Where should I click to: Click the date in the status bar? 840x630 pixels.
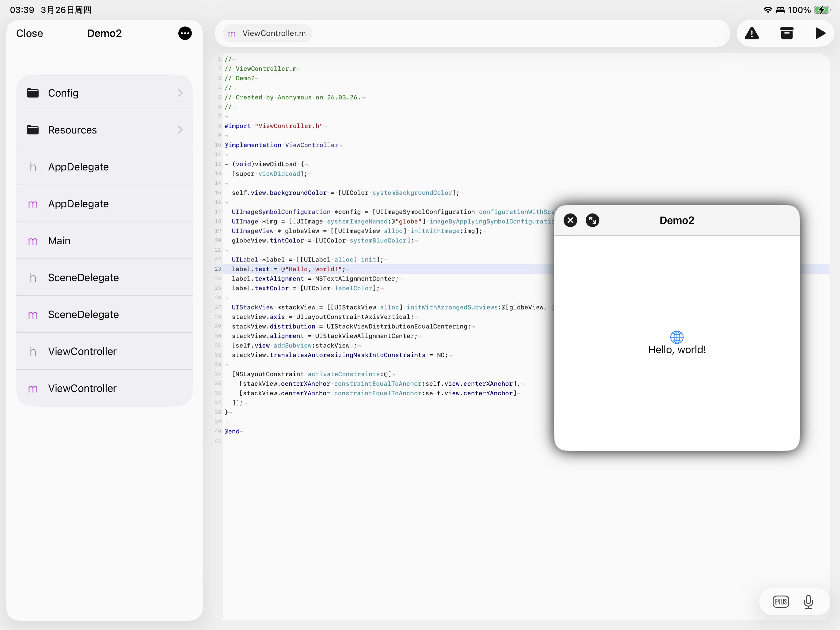(x=66, y=10)
